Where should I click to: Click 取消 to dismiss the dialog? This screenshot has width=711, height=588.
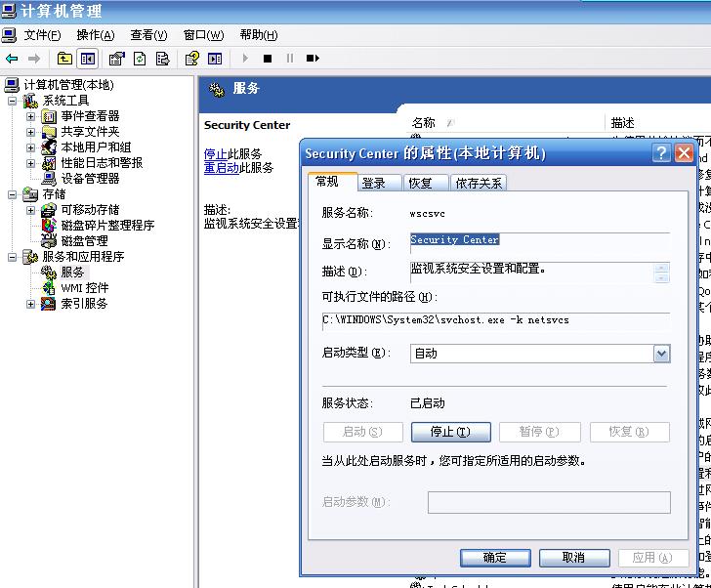point(574,557)
